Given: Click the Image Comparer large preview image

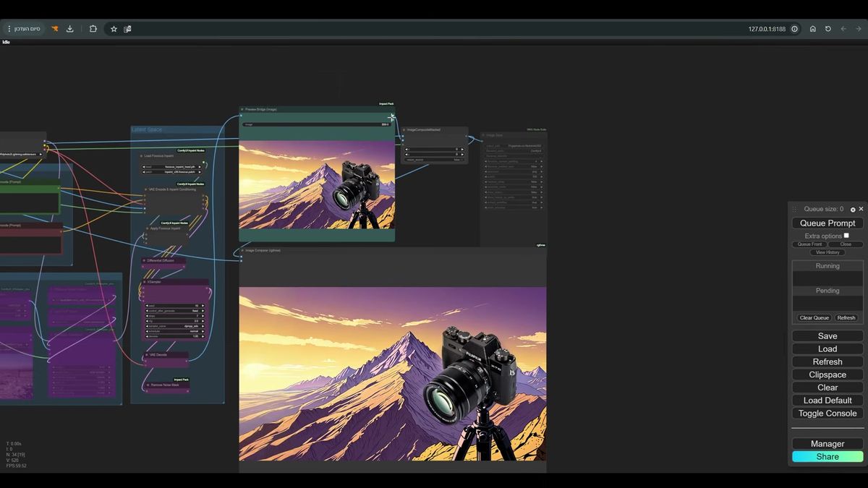Looking at the screenshot, I should (393, 374).
